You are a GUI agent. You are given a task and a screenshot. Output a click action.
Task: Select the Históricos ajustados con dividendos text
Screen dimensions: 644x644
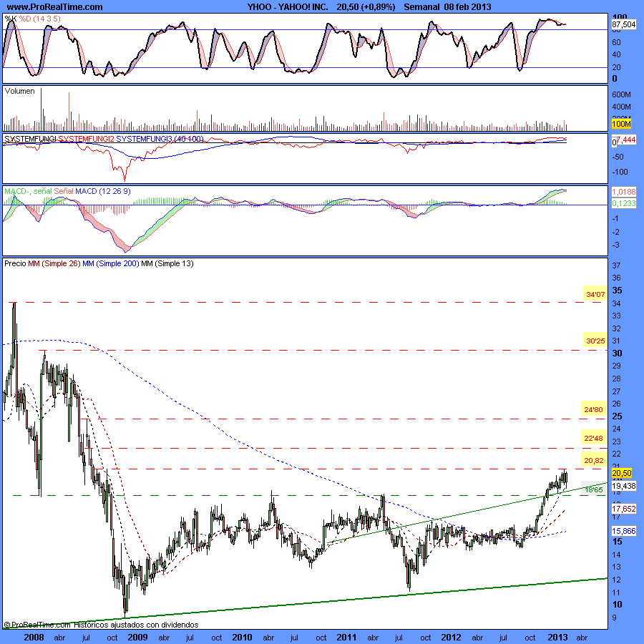coord(136,625)
